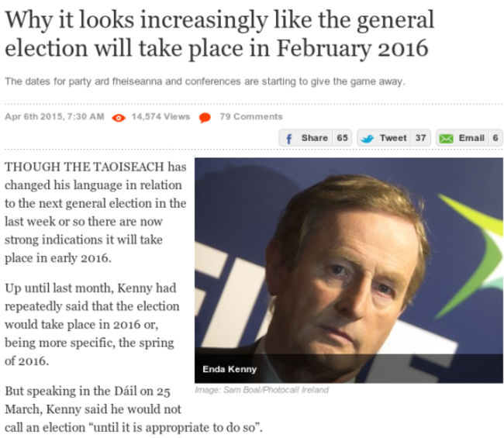
Task: Open the Enda Kenny photo
Action: [347, 256]
